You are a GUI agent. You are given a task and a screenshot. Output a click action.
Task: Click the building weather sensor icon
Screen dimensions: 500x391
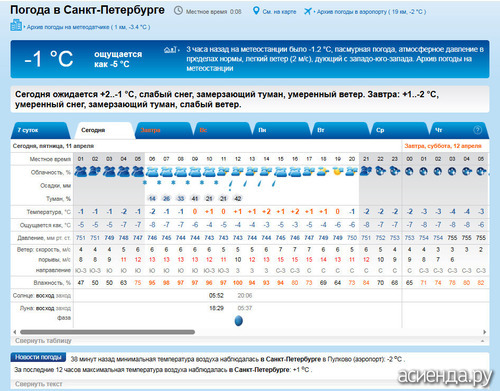(16, 25)
